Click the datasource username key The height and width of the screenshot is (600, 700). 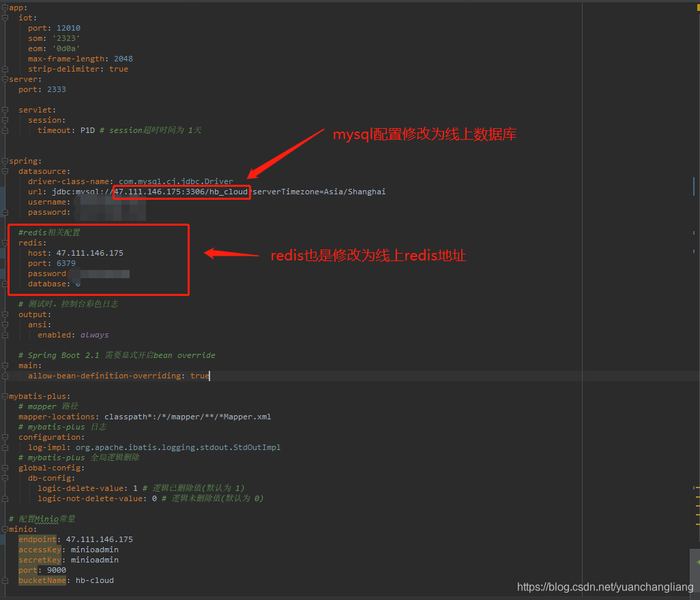point(47,202)
